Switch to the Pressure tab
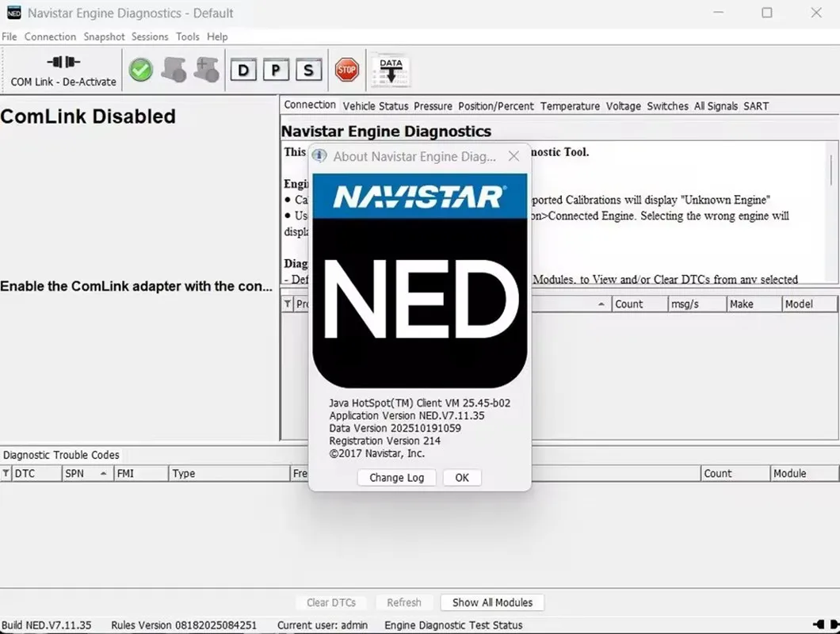Image resolution: width=840 pixels, height=634 pixels. 433,106
